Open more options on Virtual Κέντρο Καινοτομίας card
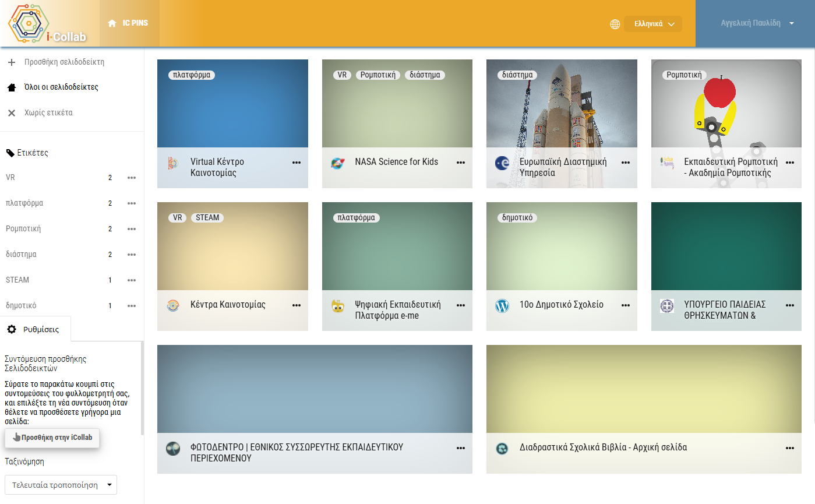Viewport: 815px width, 504px height. [x=297, y=163]
